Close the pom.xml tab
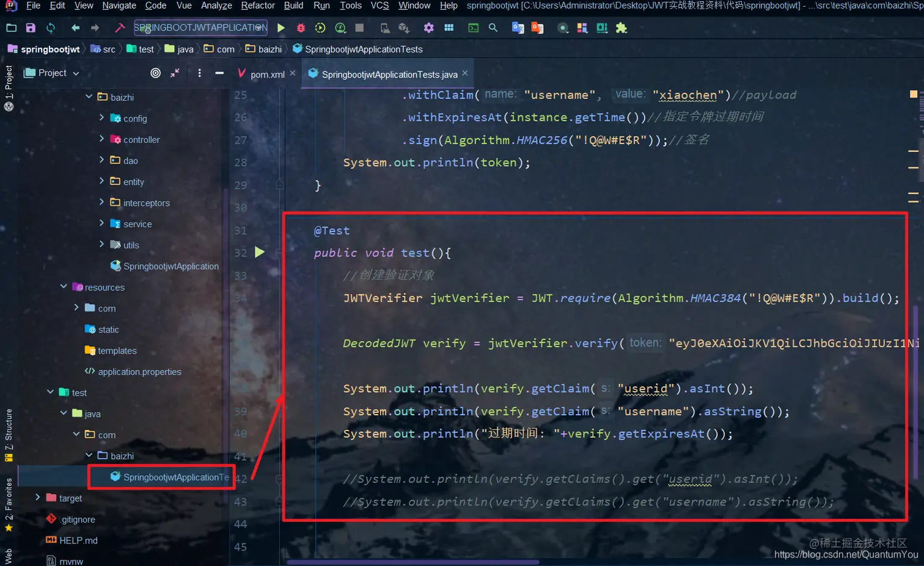The height and width of the screenshot is (566, 924). (293, 73)
